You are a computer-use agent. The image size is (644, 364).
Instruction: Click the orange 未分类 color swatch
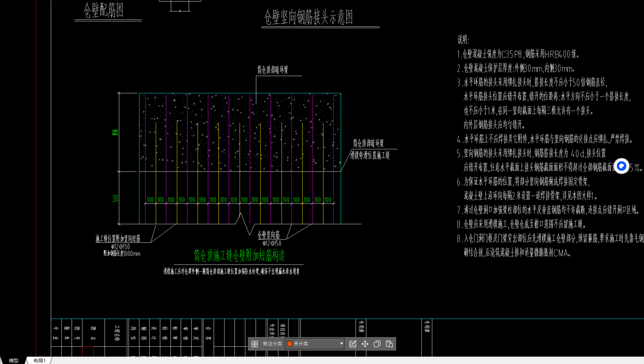tap(290, 344)
